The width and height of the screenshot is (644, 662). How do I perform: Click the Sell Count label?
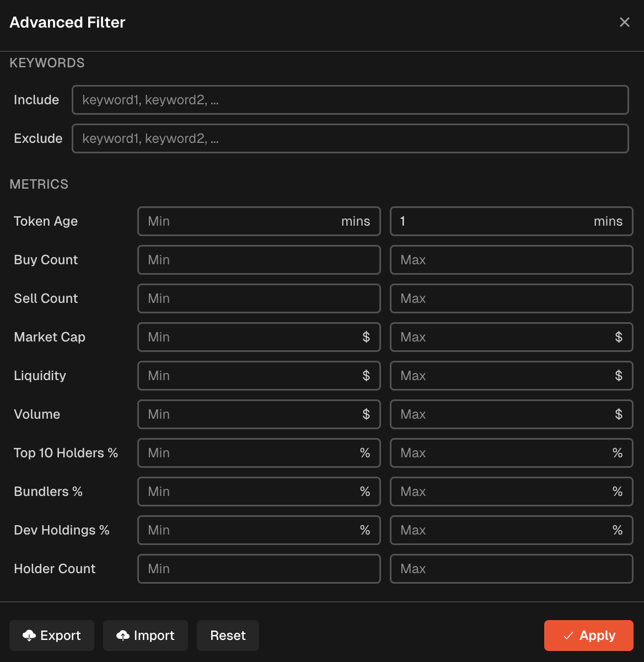tap(46, 298)
